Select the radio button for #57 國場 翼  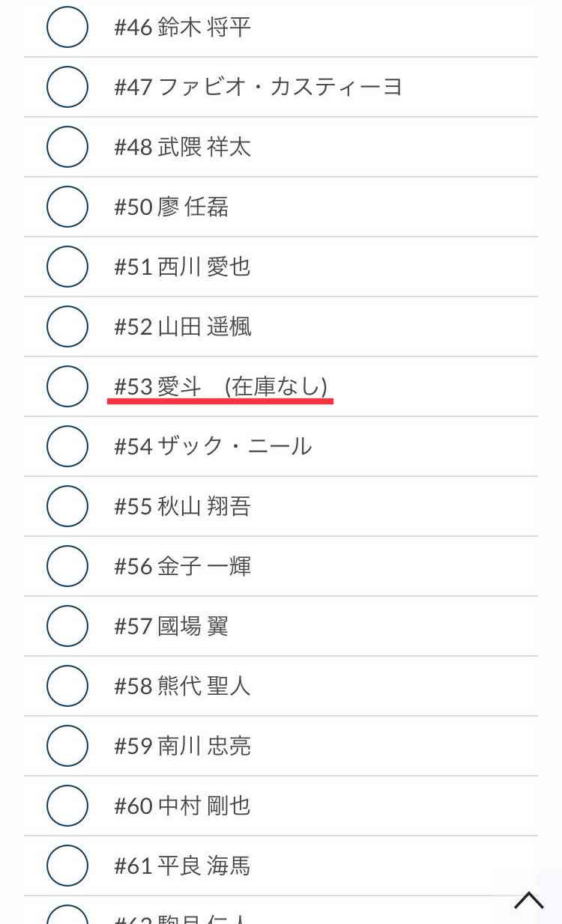click(66, 626)
